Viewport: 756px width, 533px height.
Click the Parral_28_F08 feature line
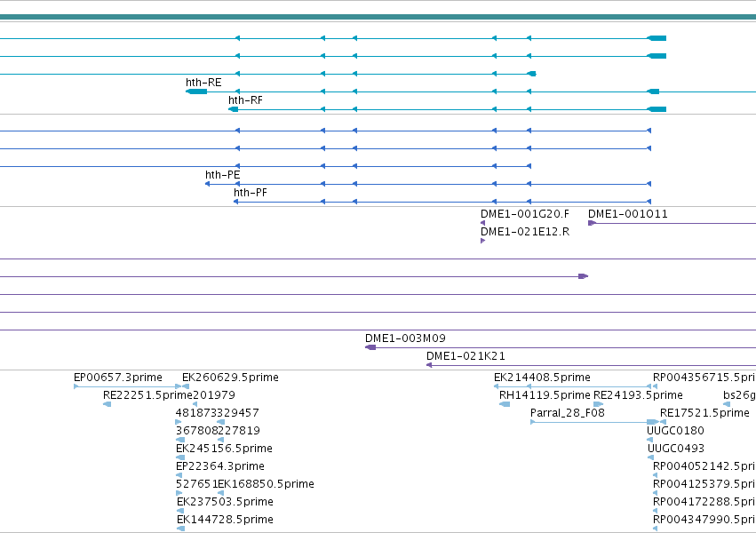594,422
